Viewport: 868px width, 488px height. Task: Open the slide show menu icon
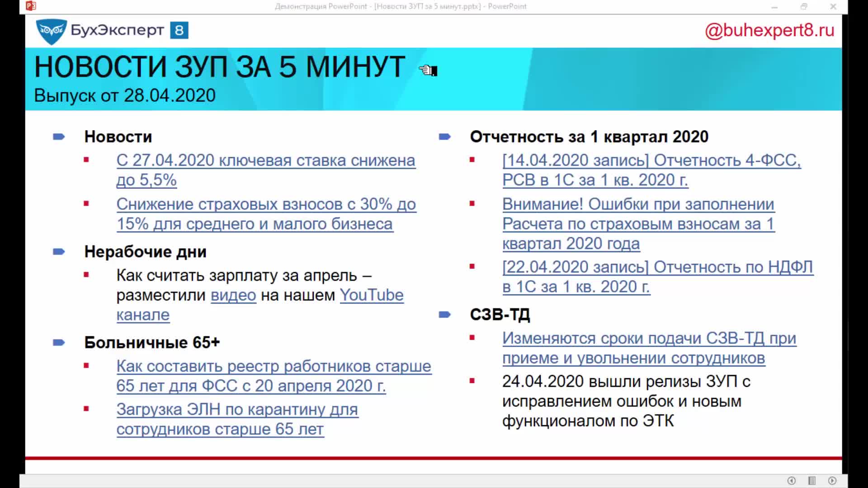(x=812, y=481)
